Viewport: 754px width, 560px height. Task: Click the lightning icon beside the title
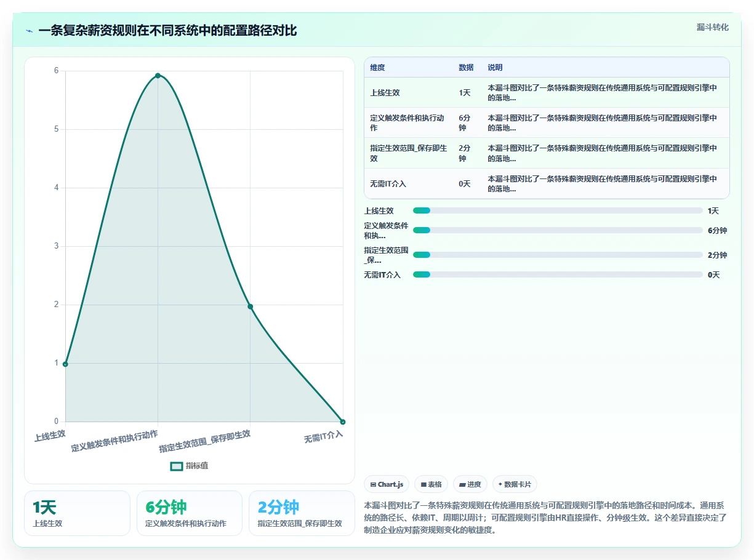tap(30, 30)
